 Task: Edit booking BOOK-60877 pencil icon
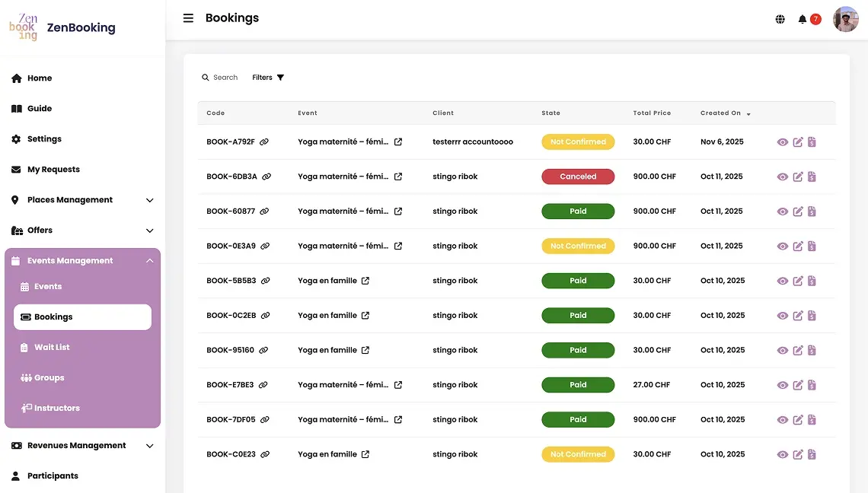798,212
